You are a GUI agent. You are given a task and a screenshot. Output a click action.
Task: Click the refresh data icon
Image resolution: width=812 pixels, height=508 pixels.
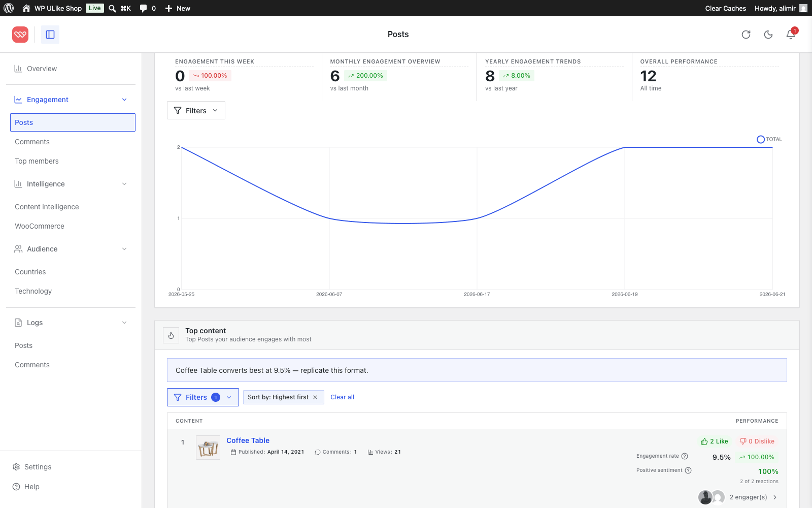[746, 35]
